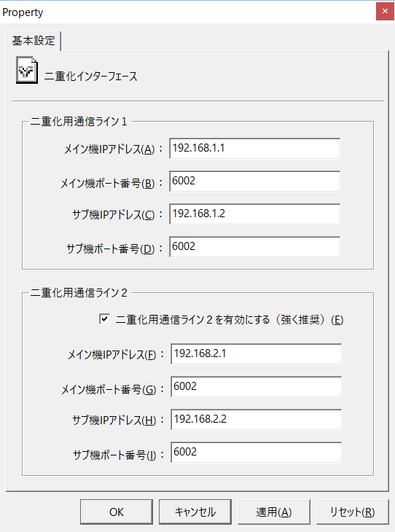The height and width of the screenshot is (532, 395).
Task: Close the Property dialog window
Action: [x=385, y=11]
